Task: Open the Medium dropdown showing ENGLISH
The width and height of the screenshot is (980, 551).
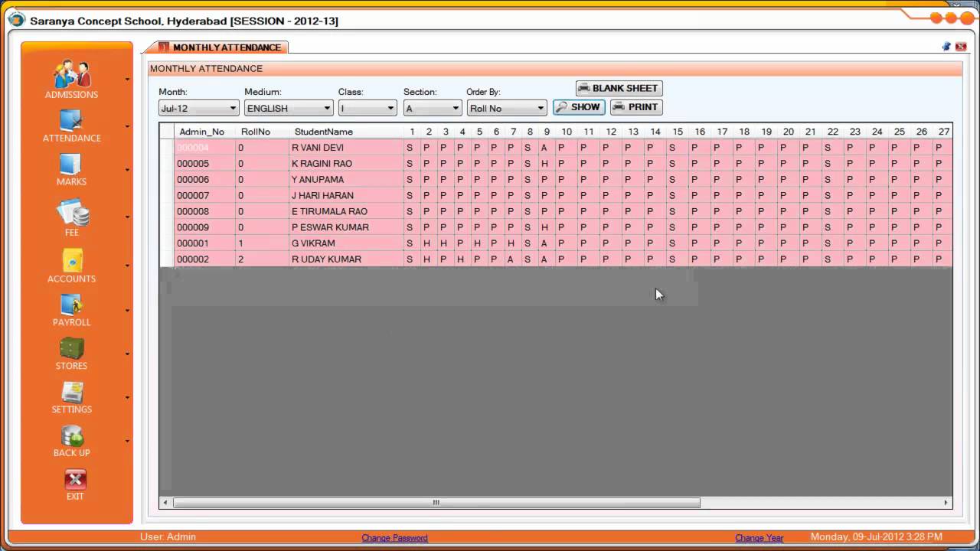Action: [x=289, y=108]
